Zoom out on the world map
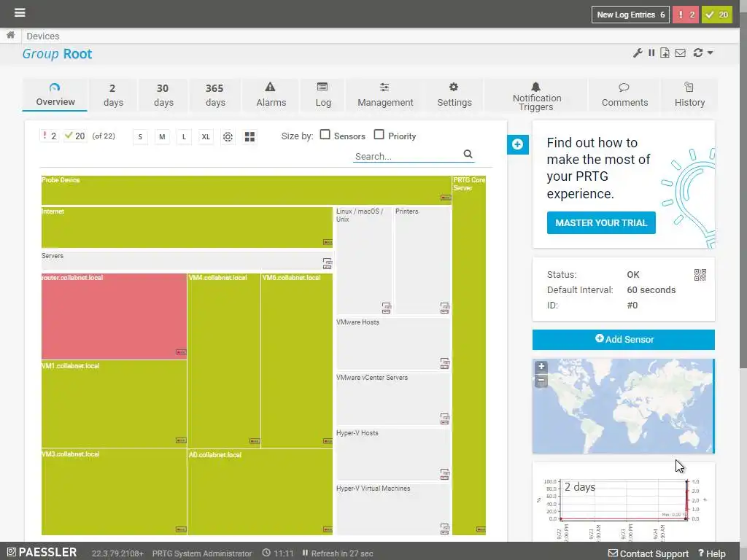The image size is (747, 560). 541,381
